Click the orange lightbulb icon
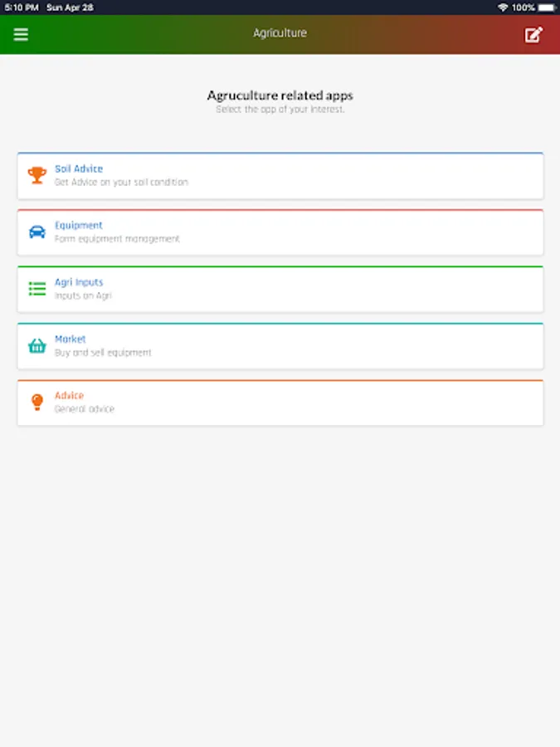The width and height of the screenshot is (560, 747). (x=37, y=402)
